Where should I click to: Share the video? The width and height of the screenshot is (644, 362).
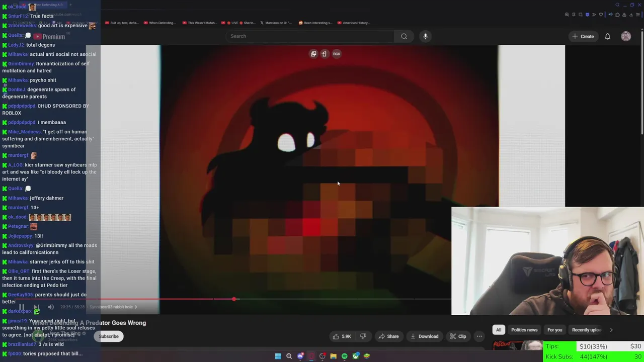coord(388,336)
